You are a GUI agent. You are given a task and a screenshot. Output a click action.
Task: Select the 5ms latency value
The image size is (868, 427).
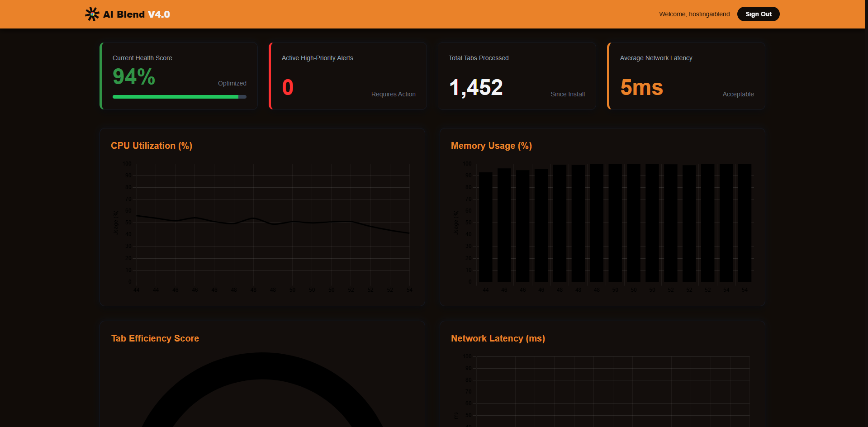coord(641,87)
